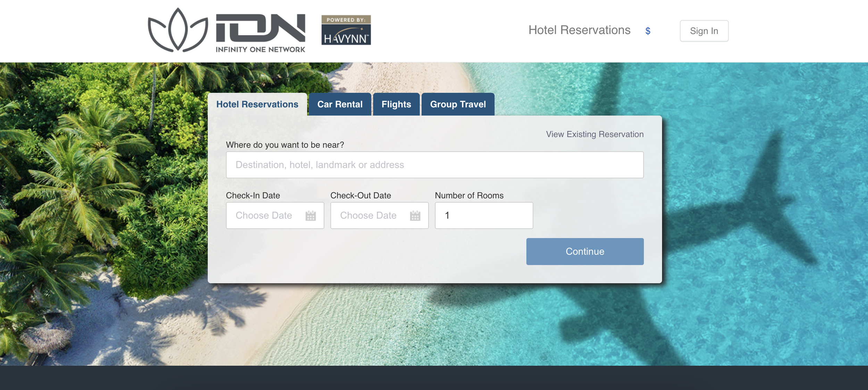
Task: Switch to the Flights tab
Action: coord(396,104)
